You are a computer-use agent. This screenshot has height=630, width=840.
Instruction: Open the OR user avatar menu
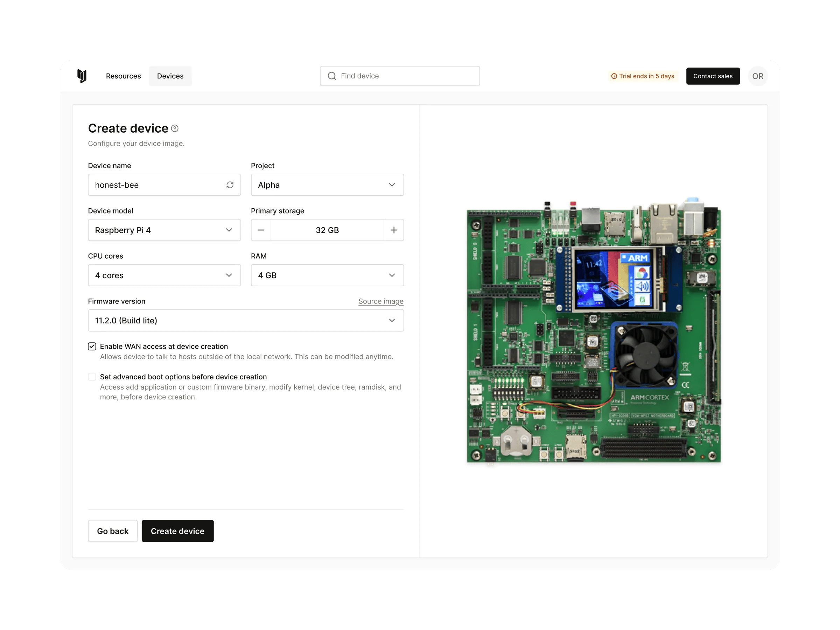click(x=758, y=76)
